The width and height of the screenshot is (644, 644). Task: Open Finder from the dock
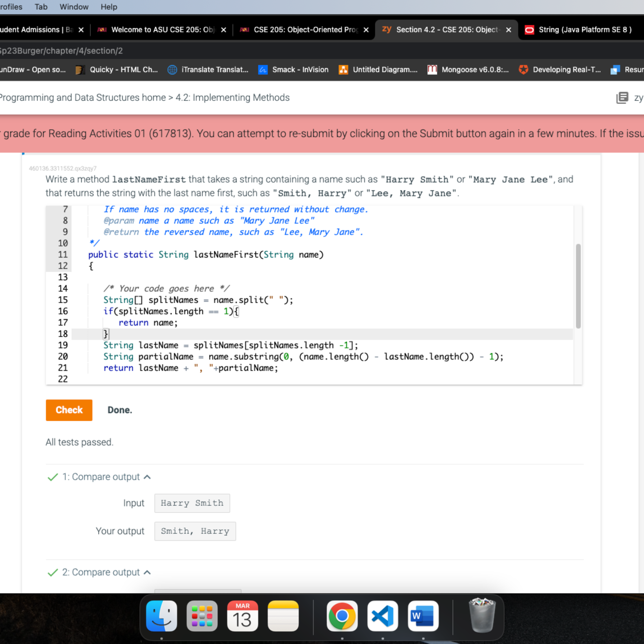[x=161, y=616]
